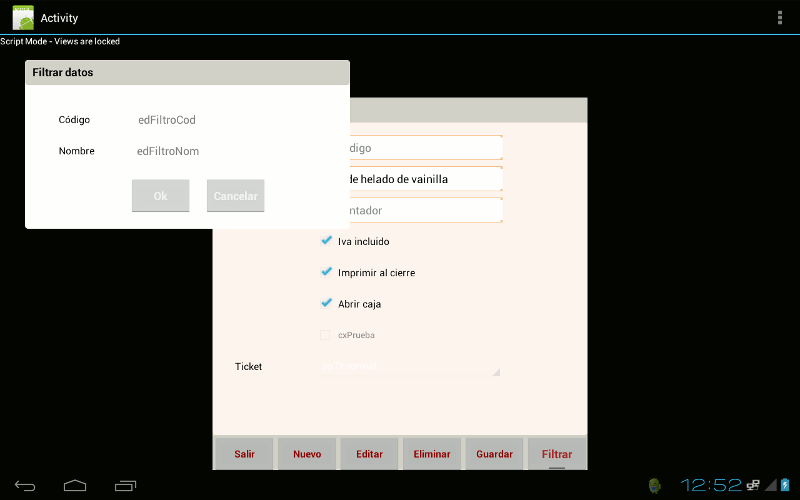Tap the Android app icon beside Activity
The height and width of the screenshot is (500, 800).
[23, 17]
